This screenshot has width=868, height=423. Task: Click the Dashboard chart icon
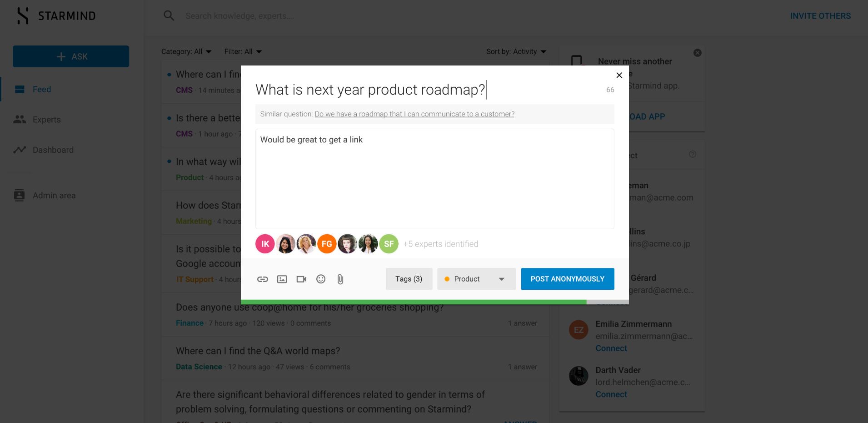pyautogui.click(x=20, y=150)
